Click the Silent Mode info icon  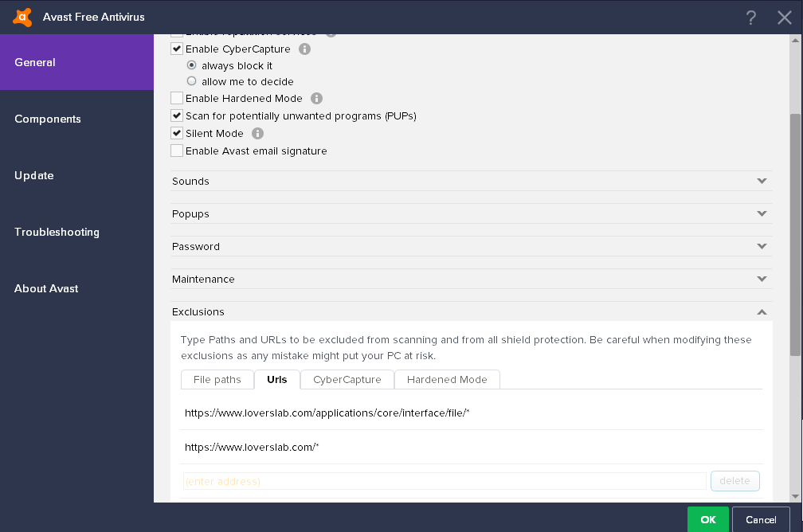click(x=257, y=134)
